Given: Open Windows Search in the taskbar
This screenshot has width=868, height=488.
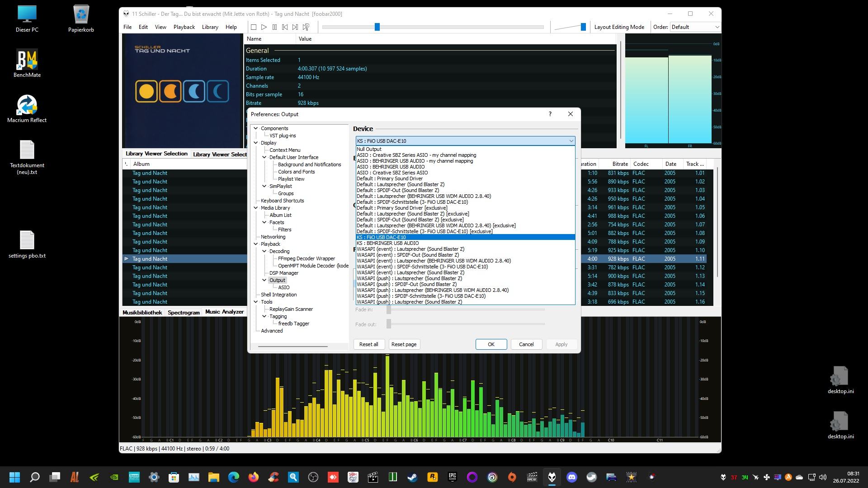Looking at the screenshot, I should (x=34, y=477).
